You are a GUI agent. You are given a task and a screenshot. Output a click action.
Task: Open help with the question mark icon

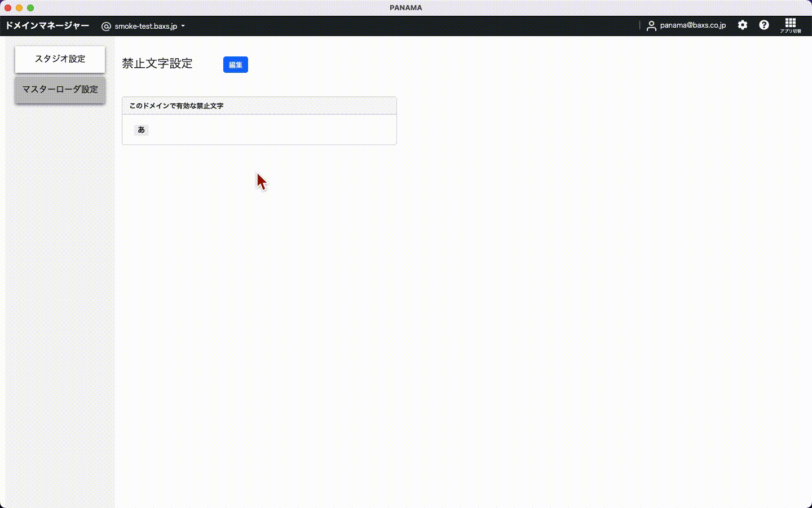click(x=764, y=25)
